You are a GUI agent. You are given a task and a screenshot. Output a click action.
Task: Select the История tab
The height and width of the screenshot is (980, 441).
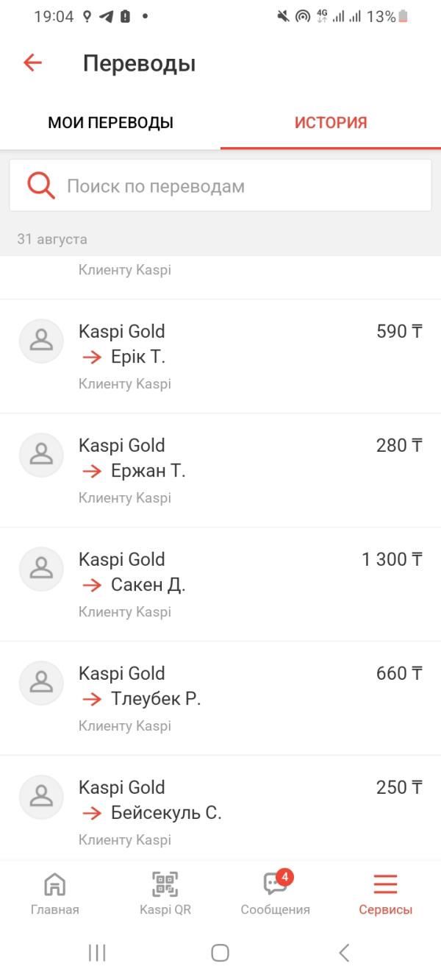pyautogui.click(x=331, y=123)
